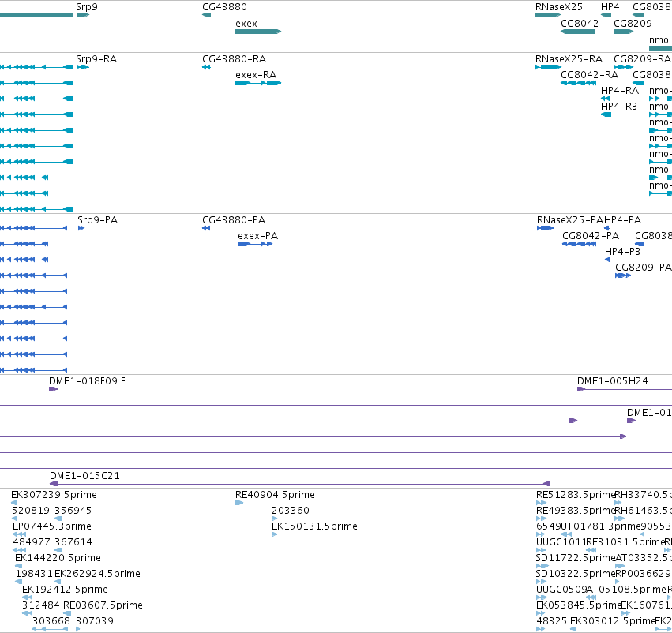Viewport: 672px width, 633px height.
Task: Click the CG8209-PA protein label
Action: point(644,268)
